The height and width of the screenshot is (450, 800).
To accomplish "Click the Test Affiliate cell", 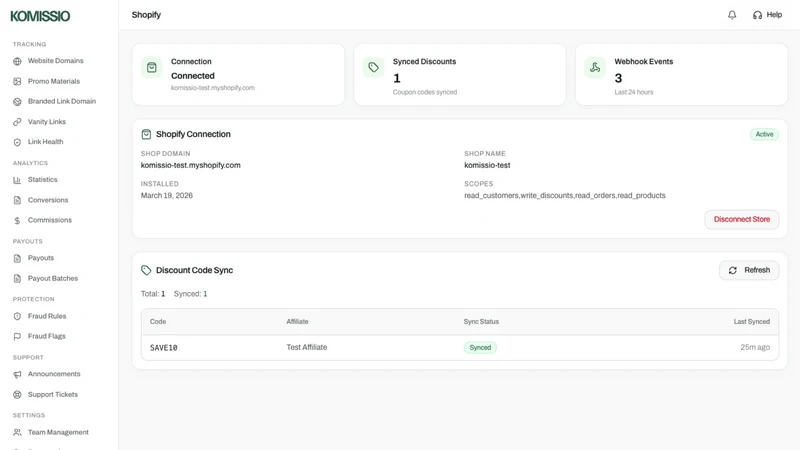I will [307, 347].
